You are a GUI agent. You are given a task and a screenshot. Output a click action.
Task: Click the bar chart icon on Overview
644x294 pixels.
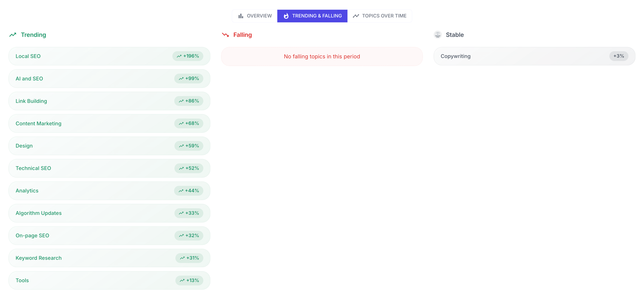pyautogui.click(x=241, y=16)
